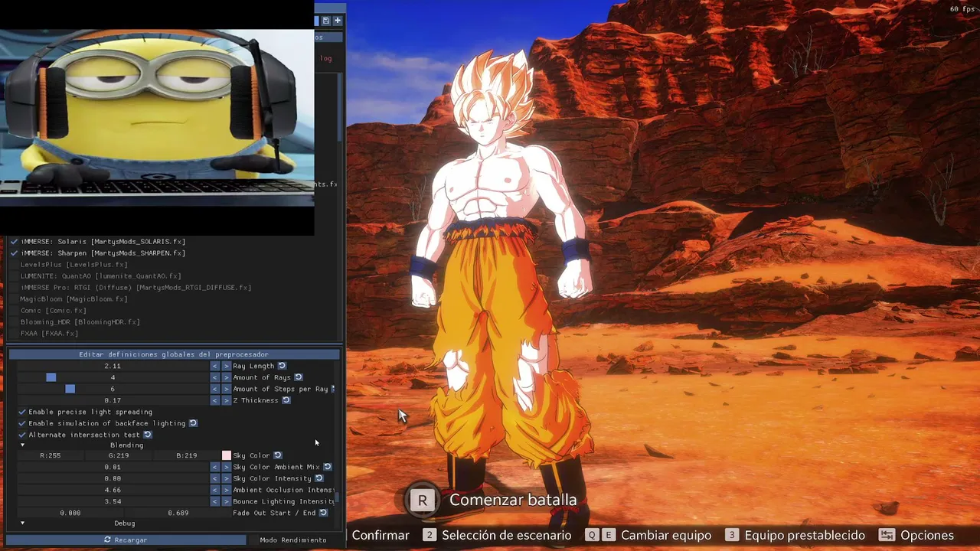Click Selección de escenario

tap(506, 535)
